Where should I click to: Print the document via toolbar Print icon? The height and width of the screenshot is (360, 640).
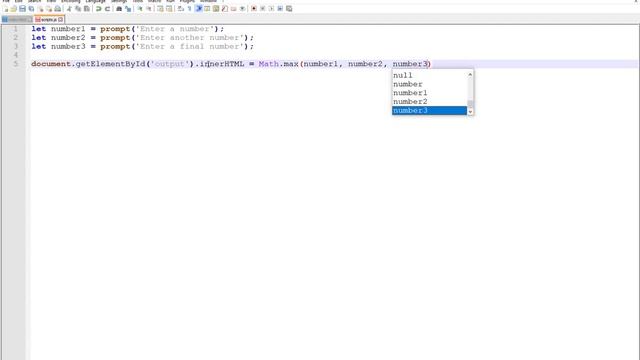click(58, 9)
